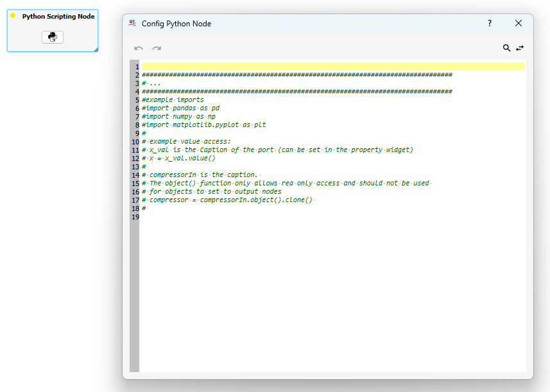The height and width of the screenshot is (392, 550).
Task: Click line number 10 in the gutter
Action: 135,142
